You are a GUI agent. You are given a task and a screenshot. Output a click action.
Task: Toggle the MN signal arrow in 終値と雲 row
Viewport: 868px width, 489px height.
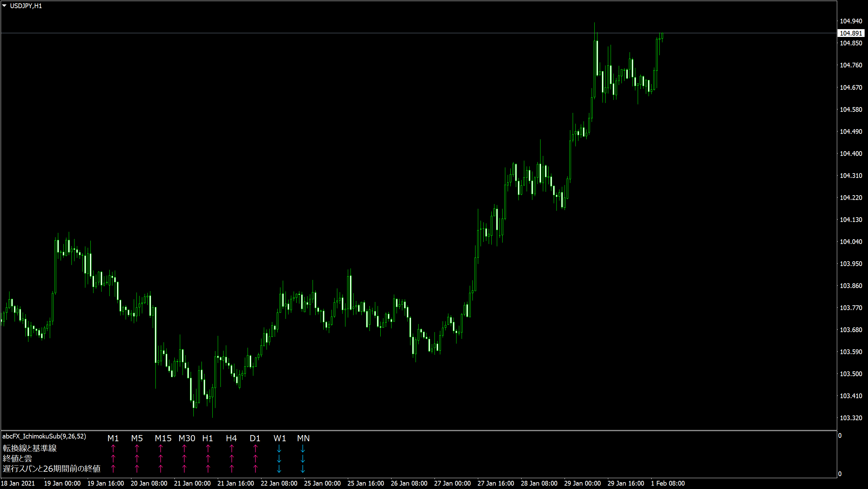(x=303, y=459)
